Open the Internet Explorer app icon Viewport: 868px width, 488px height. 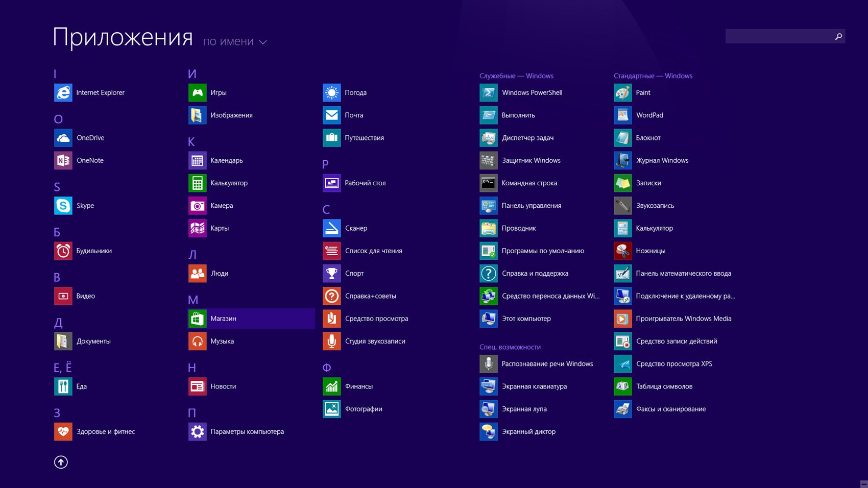coord(63,92)
